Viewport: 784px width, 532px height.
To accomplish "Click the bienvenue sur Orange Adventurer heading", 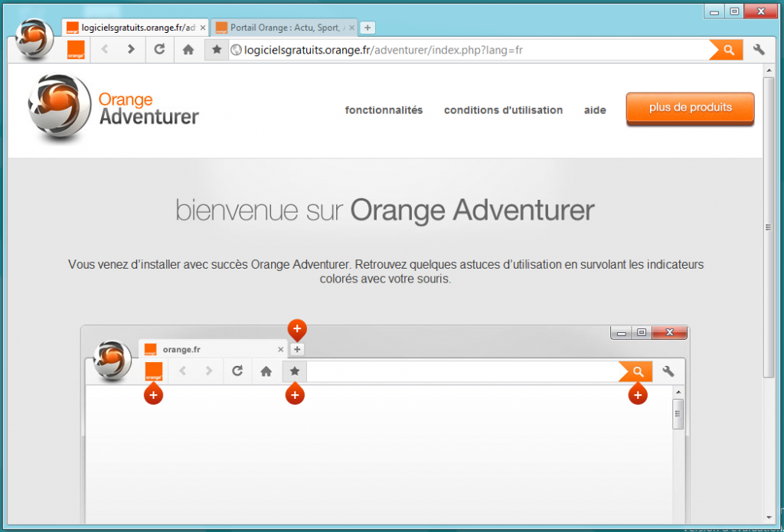I will 385,211.
